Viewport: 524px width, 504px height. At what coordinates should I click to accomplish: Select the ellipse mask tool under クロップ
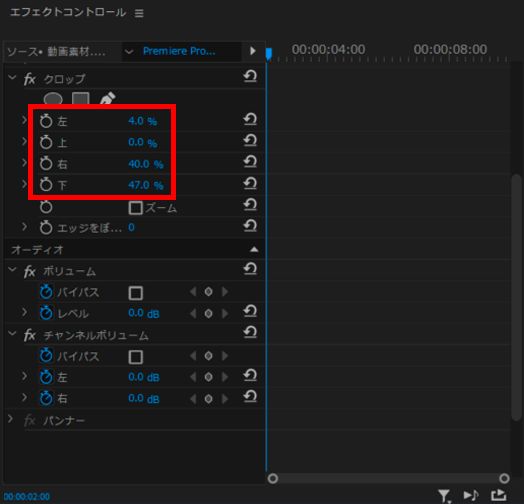click(53, 98)
